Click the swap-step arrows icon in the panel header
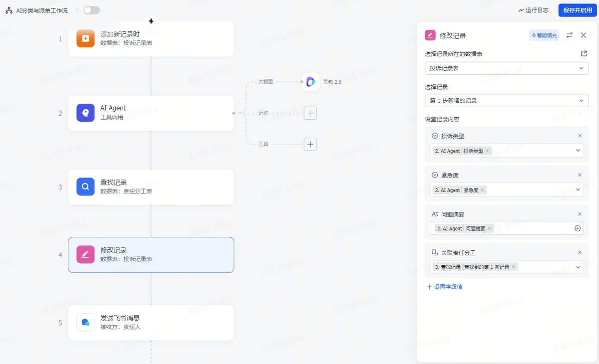This screenshot has height=364, width=599. tap(570, 35)
